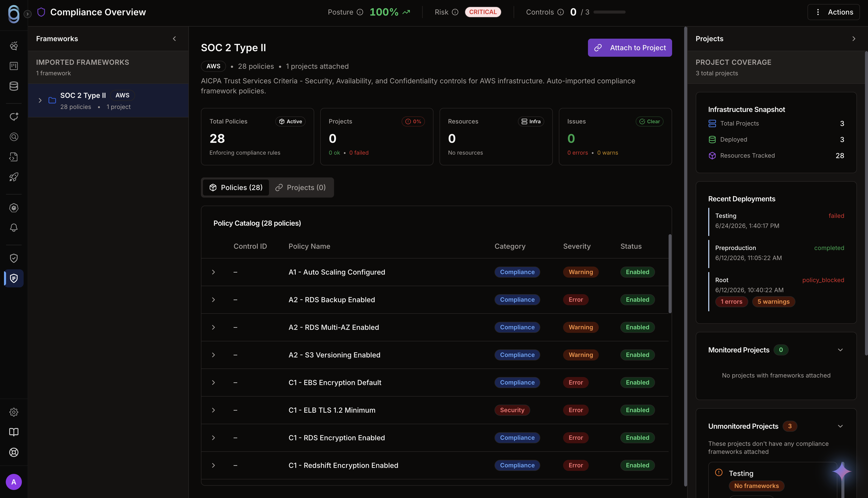Click the Controls progress bar

point(609,12)
